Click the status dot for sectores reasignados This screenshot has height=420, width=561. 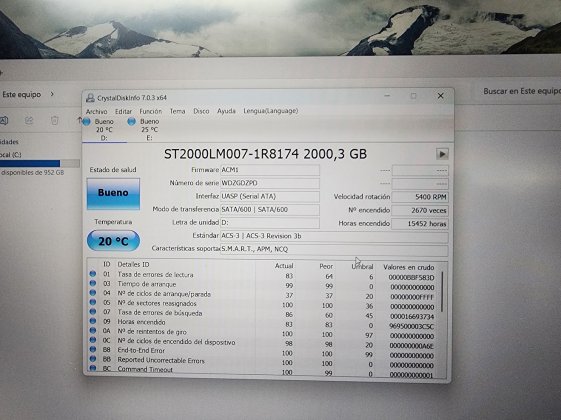click(x=93, y=302)
